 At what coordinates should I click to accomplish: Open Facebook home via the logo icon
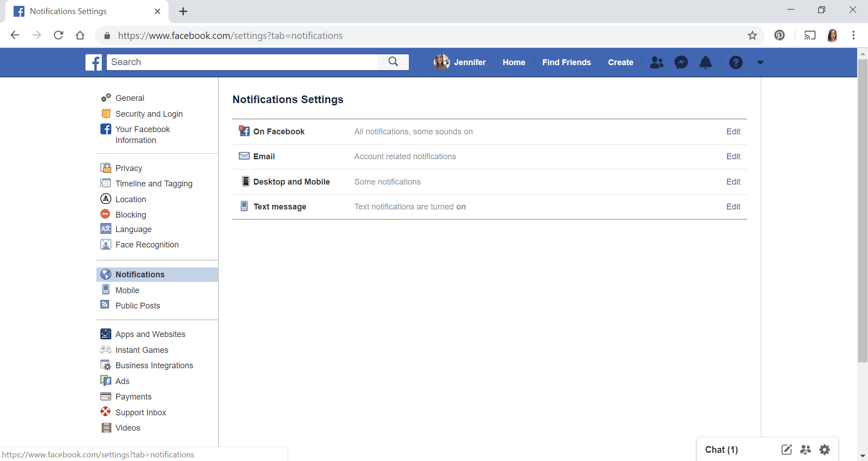tap(93, 62)
